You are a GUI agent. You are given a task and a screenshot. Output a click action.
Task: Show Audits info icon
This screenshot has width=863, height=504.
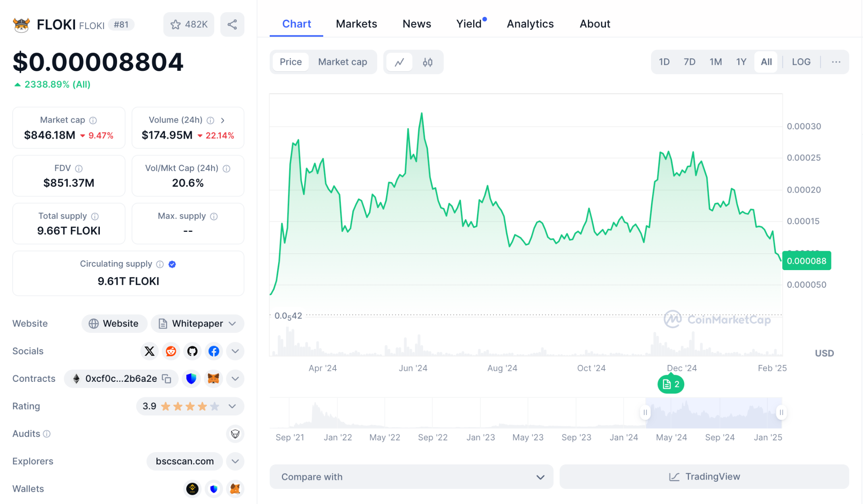point(47,434)
